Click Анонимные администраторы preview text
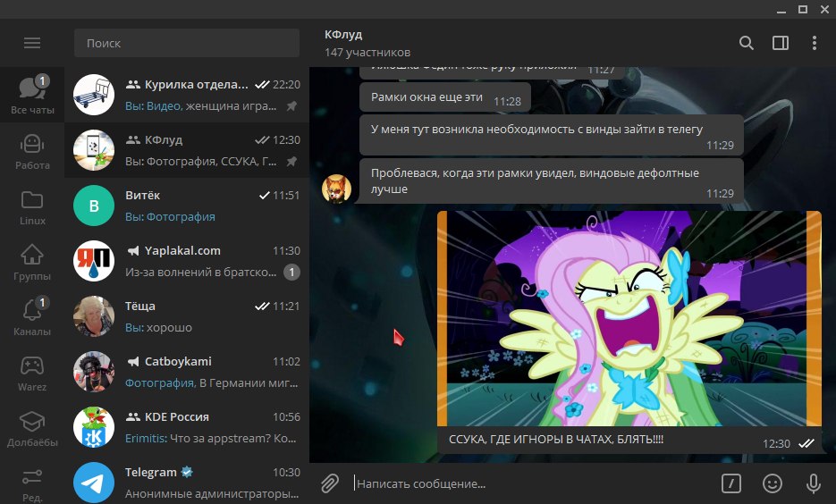The image size is (836, 504). click(x=212, y=494)
